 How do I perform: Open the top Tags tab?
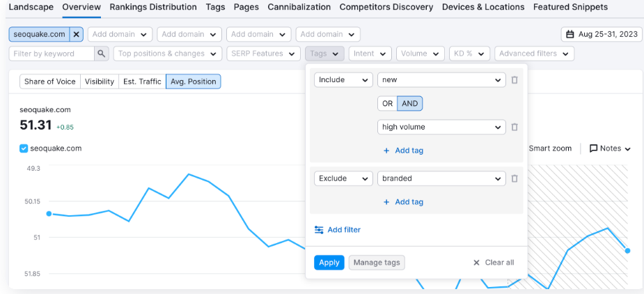tap(215, 7)
